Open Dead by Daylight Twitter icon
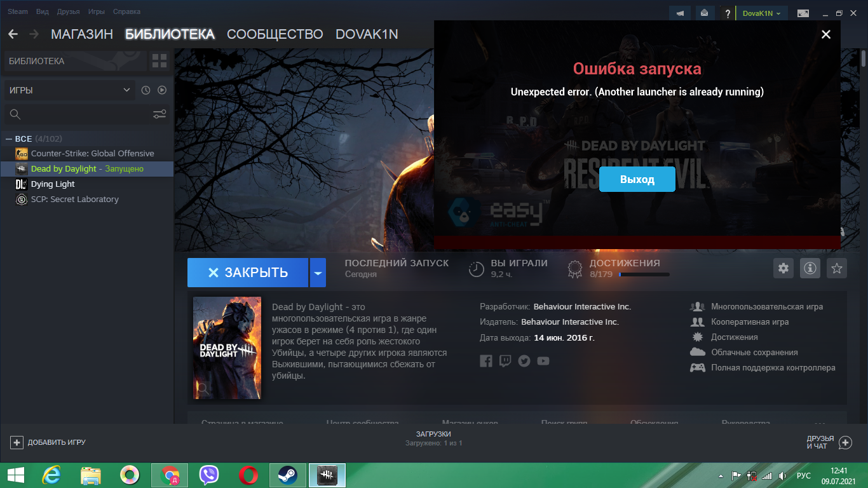The image size is (868, 488). pos(524,361)
